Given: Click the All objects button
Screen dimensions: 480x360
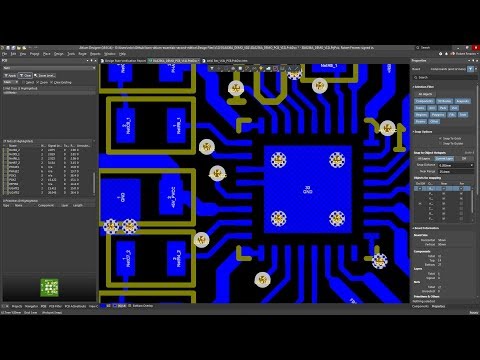Looking at the screenshot, I should 425,94.
